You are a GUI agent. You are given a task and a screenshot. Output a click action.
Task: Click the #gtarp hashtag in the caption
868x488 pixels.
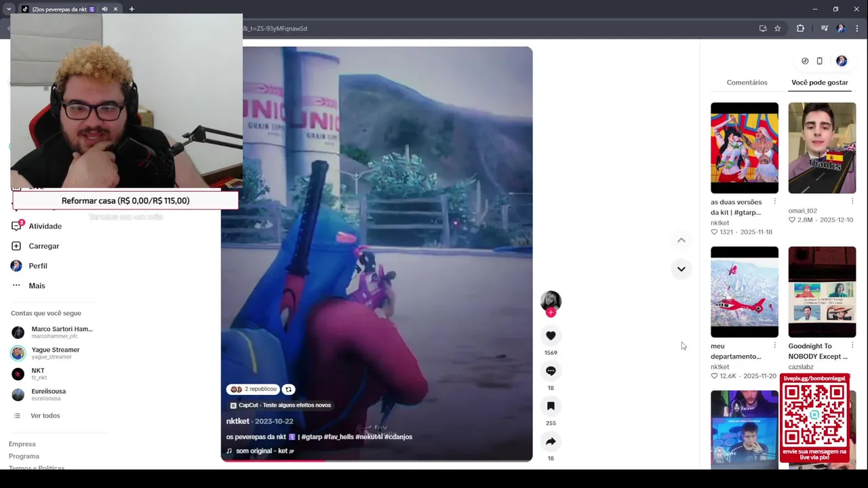(311, 437)
